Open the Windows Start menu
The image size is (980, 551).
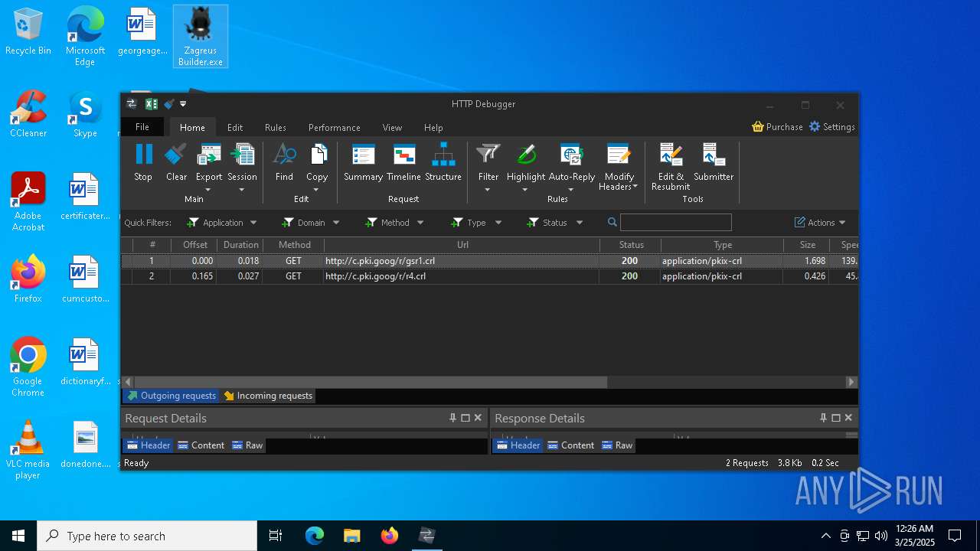point(18,536)
